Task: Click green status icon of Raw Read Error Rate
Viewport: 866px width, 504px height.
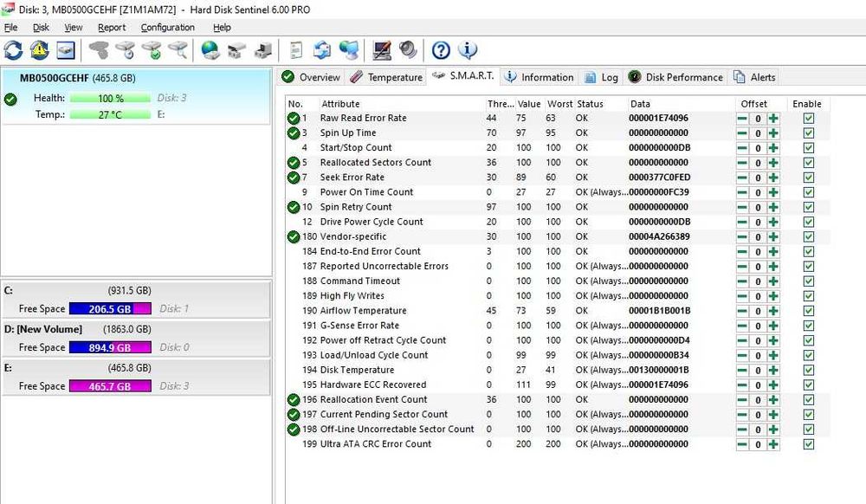Action: pos(294,118)
